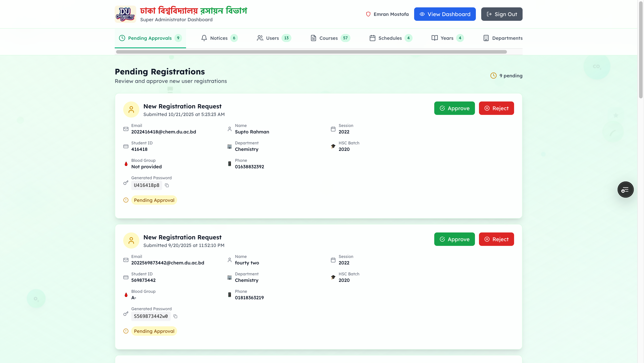Image resolution: width=644 pixels, height=363 pixels.
Task: Select the Schedules tab
Action: point(390,38)
